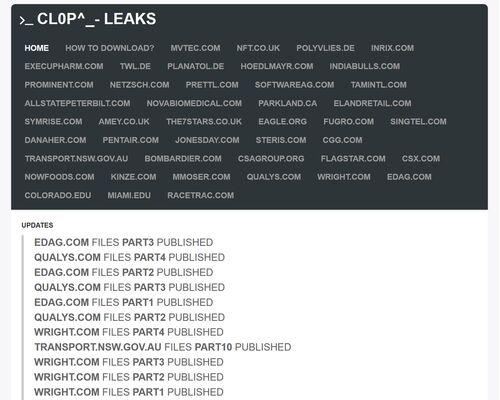The image size is (500, 400).
Task: Open the PARKLAND.CA navigation item
Action: point(287,103)
